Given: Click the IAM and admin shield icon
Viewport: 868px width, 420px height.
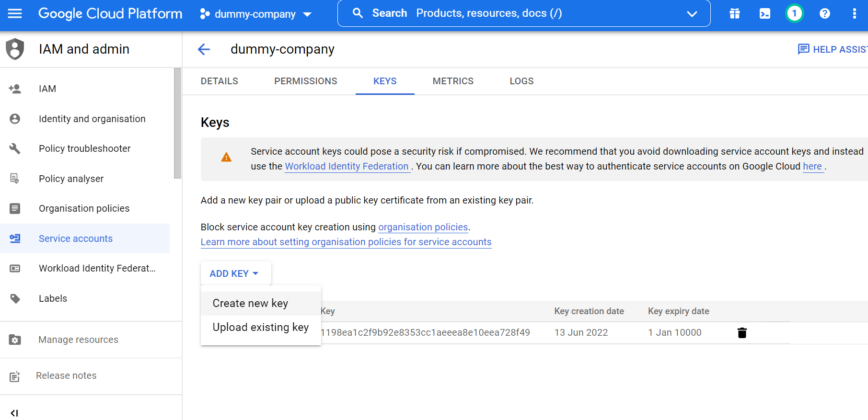Looking at the screenshot, I should (x=15, y=49).
